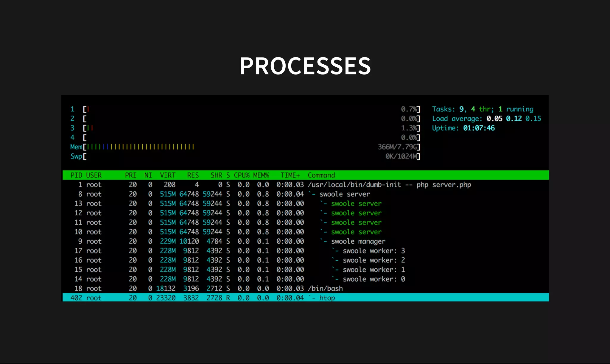Click 10120 RES value of swoole manager
Image resolution: width=610 pixels, height=364 pixels.
[189, 241]
